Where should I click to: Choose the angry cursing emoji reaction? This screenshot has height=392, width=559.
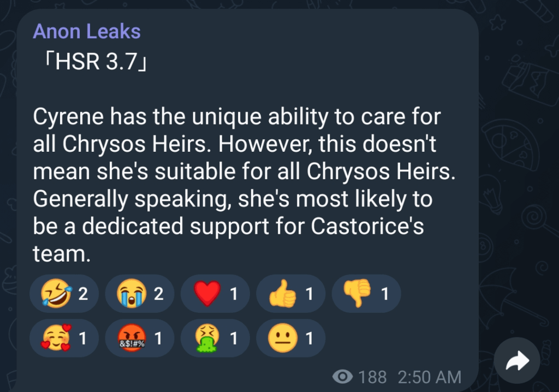(139, 337)
